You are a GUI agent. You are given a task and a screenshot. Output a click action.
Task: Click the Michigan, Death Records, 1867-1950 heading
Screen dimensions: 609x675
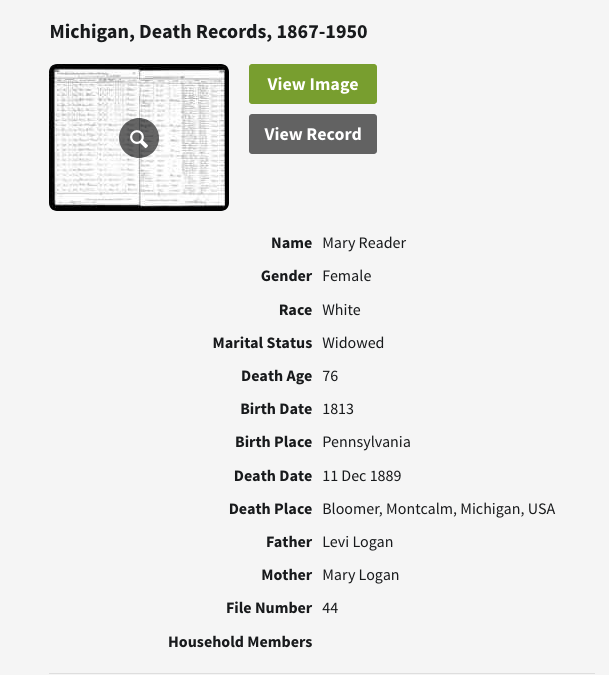point(208,32)
